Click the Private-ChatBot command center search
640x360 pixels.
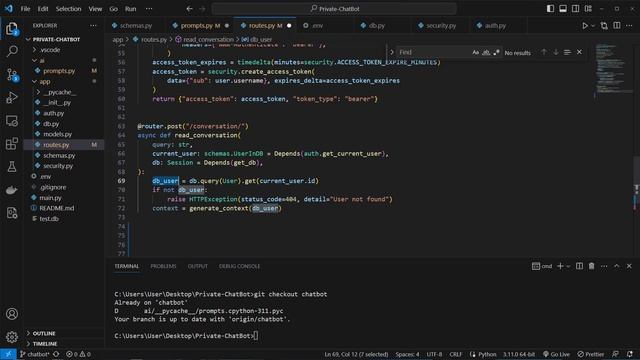334,9
